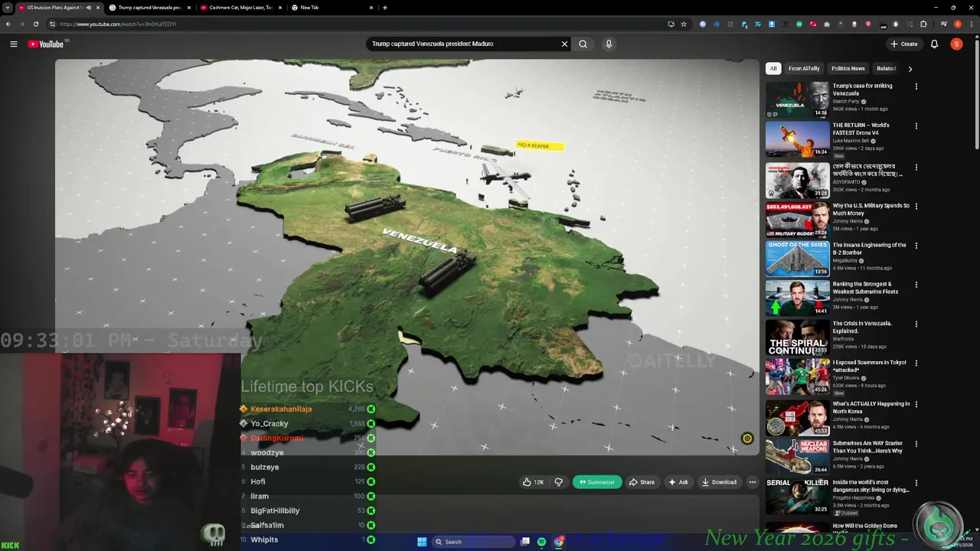980x551 pixels.
Task: Summarize the video with the green button
Action: click(596, 482)
